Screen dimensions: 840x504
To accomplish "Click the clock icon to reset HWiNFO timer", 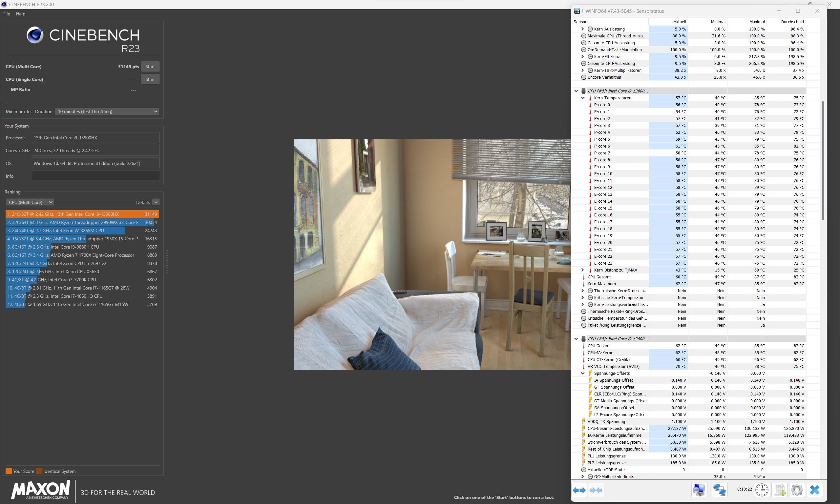I will tap(762, 490).
